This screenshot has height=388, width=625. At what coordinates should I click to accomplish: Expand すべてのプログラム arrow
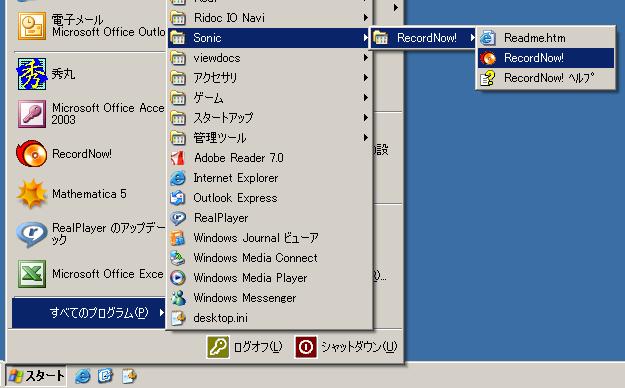click(x=161, y=312)
